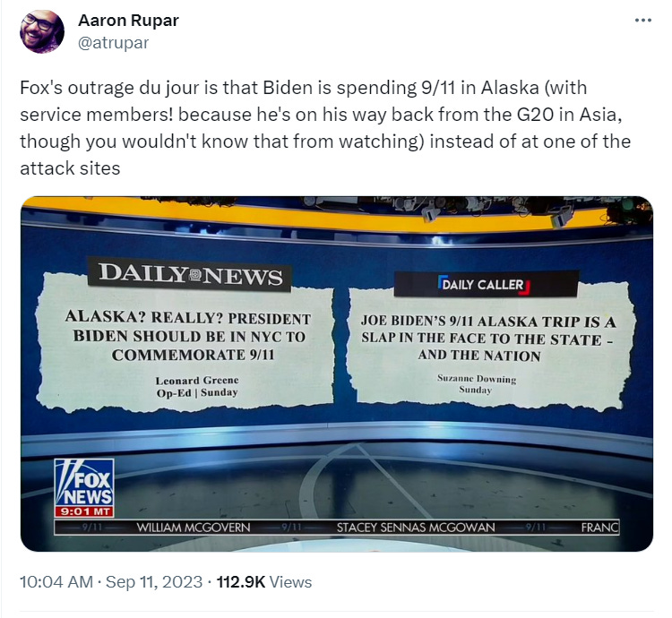Image resolution: width=672 pixels, height=618 pixels.
Task: Click the Leonard Greene byline text
Action: click(x=197, y=380)
